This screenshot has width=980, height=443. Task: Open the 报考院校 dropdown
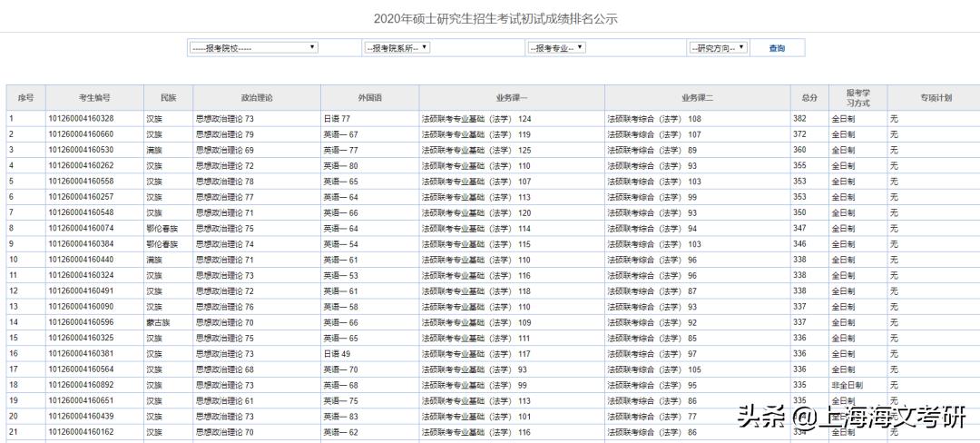coord(253,47)
